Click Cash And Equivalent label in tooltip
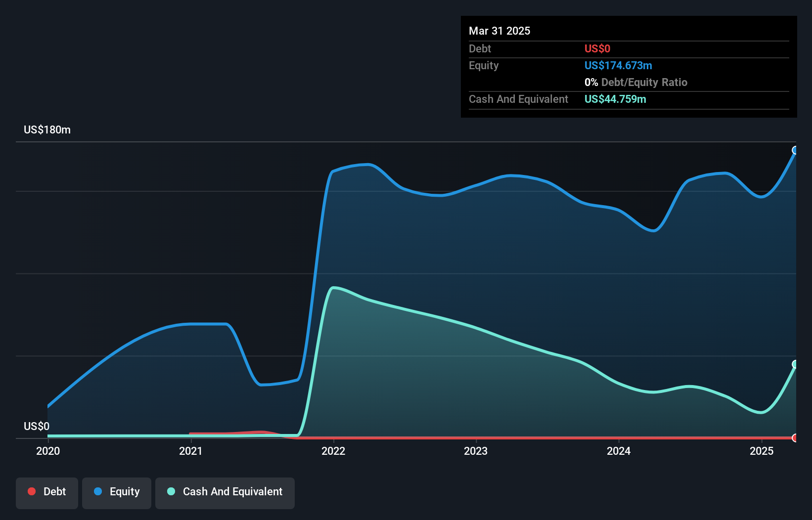The width and height of the screenshot is (812, 520). point(518,99)
